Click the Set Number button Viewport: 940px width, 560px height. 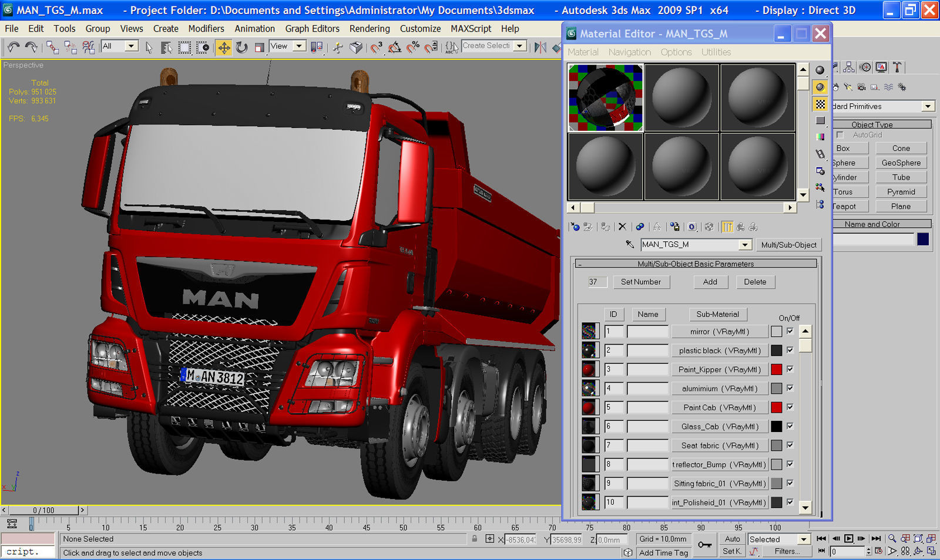coord(641,282)
